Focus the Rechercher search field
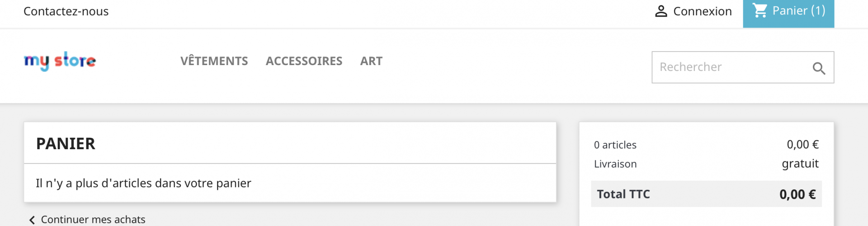Image resolution: width=868 pixels, height=226 pixels. [743, 67]
